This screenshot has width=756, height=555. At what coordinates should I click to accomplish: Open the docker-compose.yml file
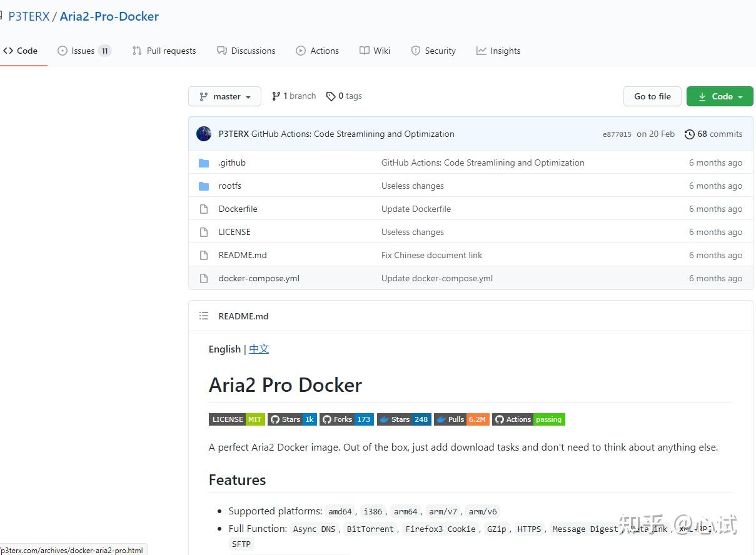[x=258, y=278]
